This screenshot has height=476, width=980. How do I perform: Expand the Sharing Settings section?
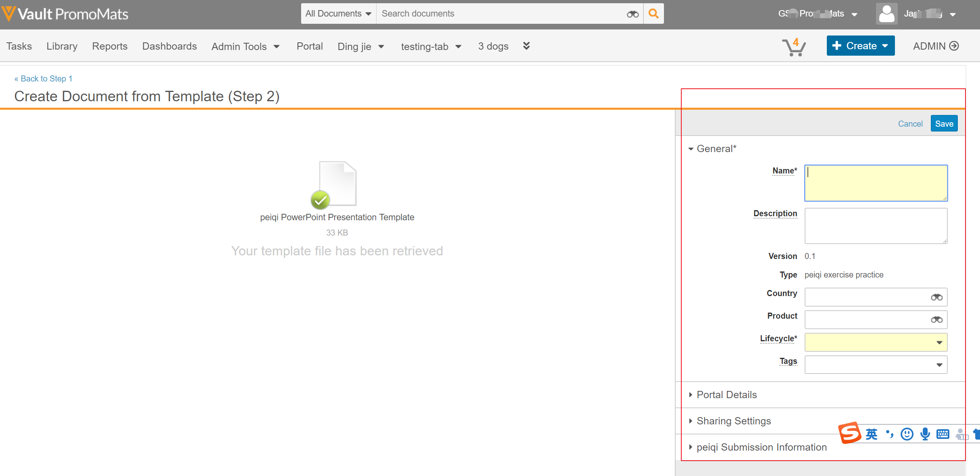(x=733, y=421)
